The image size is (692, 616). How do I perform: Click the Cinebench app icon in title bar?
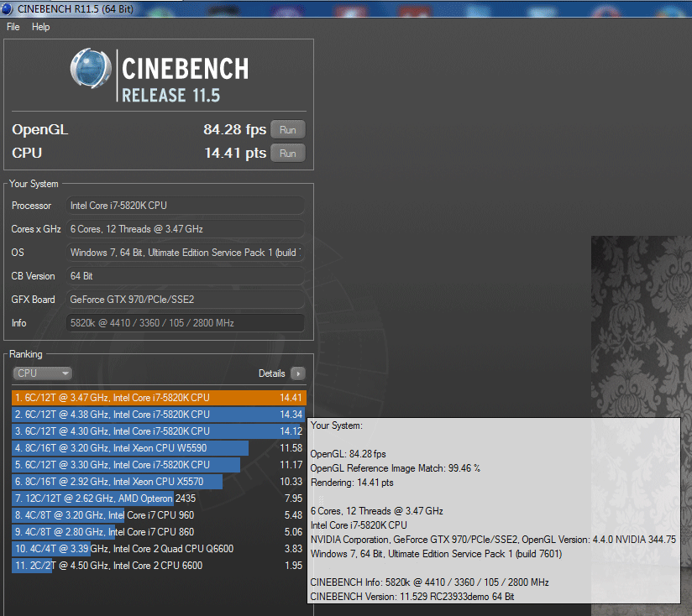[8, 8]
